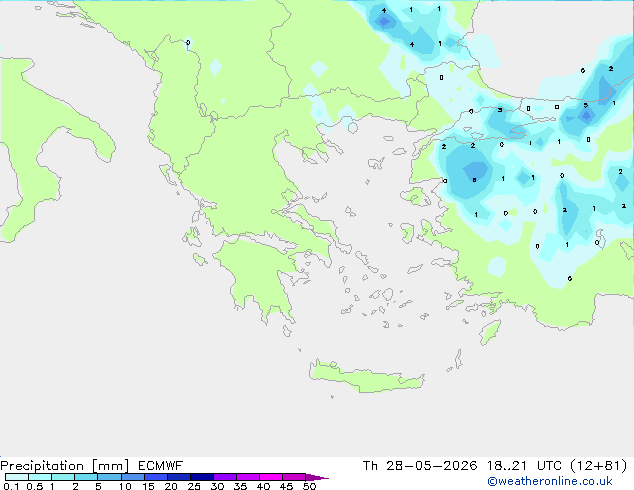Open the weatheronline.co.uk copyright link
This screenshot has height=490, width=634.
pyautogui.click(x=550, y=481)
